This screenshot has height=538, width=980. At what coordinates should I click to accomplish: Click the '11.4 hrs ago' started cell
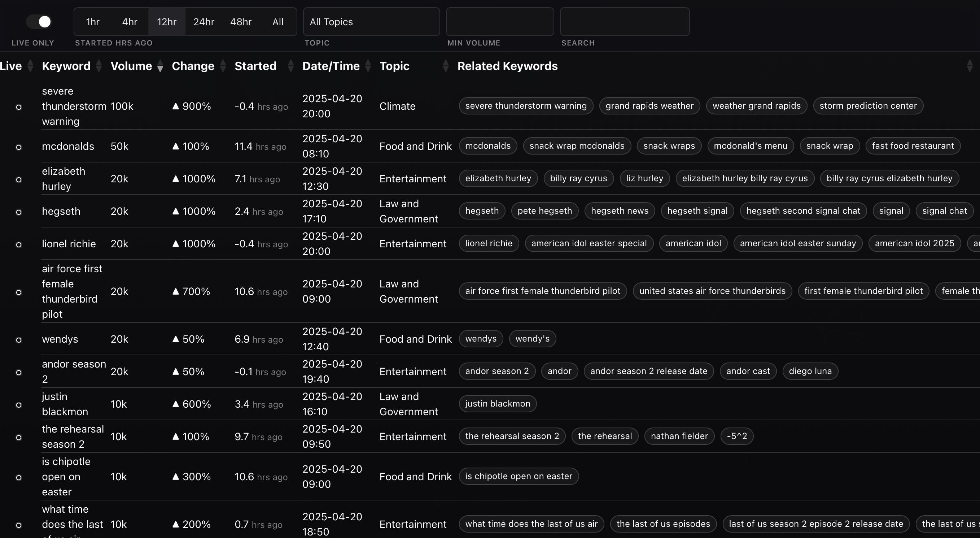[260, 146]
